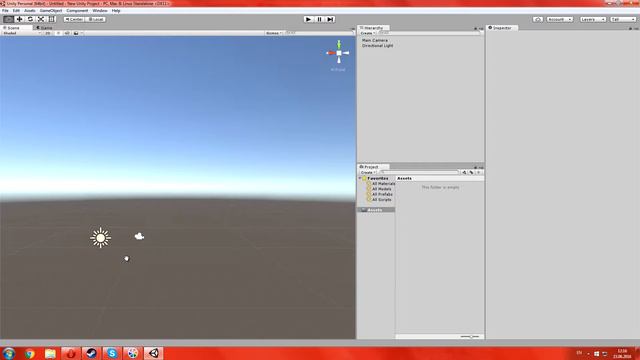Screen dimensions: 640x360
Task: Select the Rect transform tool
Action: pyautogui.click(x=52, y=19)
